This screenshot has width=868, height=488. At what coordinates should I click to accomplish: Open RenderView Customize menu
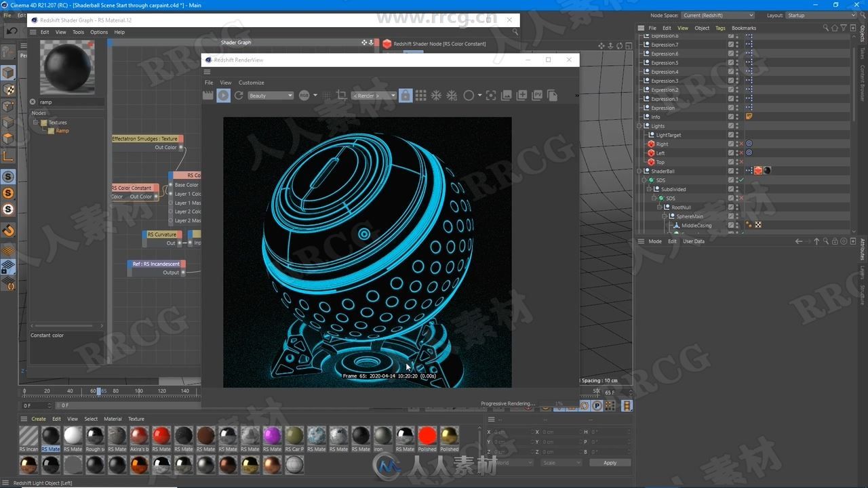[251, 83]
